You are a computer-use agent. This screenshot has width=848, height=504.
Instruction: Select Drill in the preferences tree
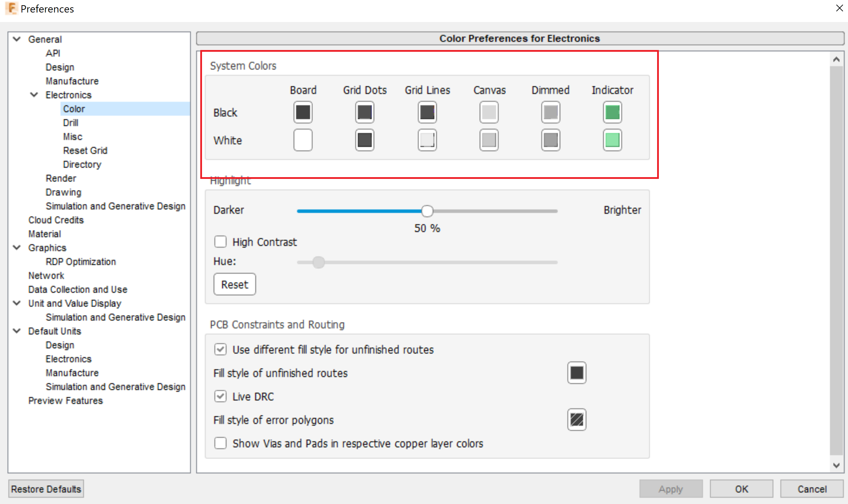(71, 123)
